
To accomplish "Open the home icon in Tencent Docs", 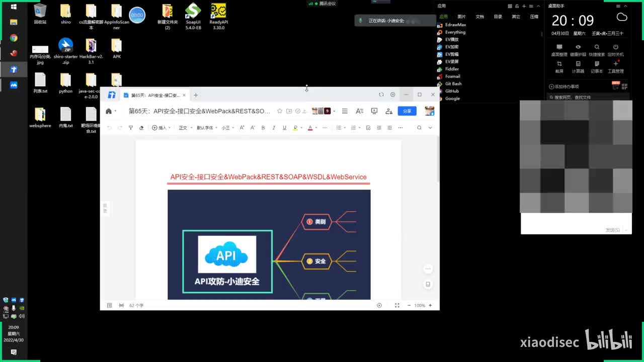I will pyautogui.click(x=109, y=111).
